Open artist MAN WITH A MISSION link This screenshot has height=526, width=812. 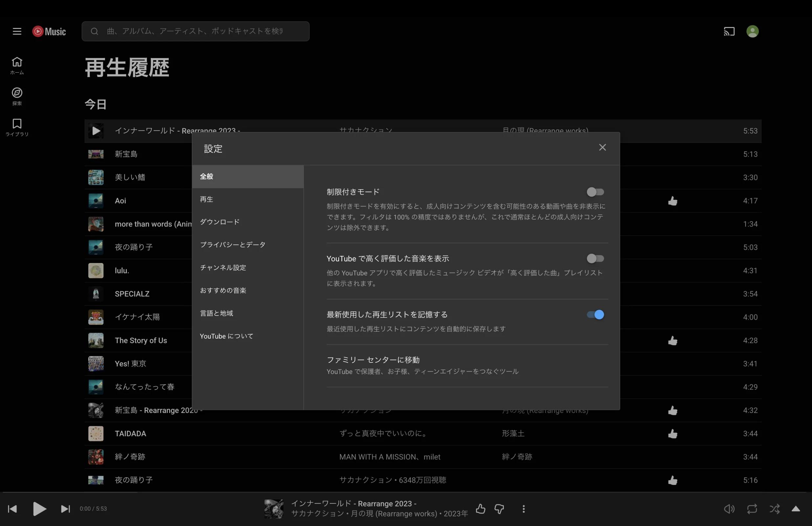click(378, 457)
